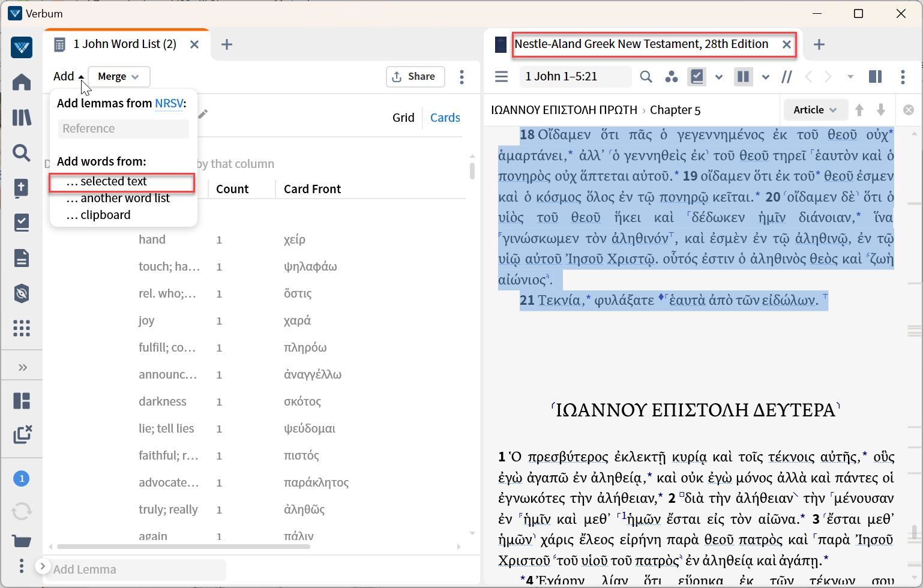Sort by Card Front column header

[312, 189]
